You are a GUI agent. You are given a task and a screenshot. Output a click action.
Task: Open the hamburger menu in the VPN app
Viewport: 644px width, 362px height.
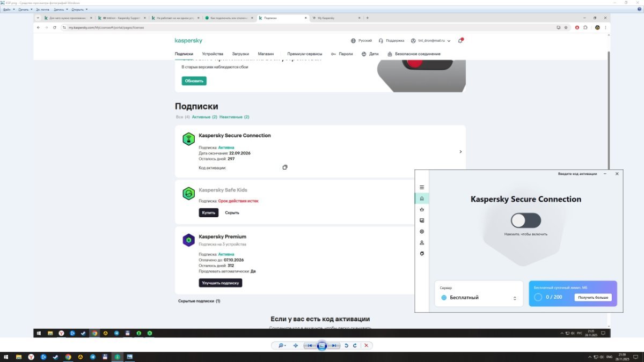(x=422, y=187)
